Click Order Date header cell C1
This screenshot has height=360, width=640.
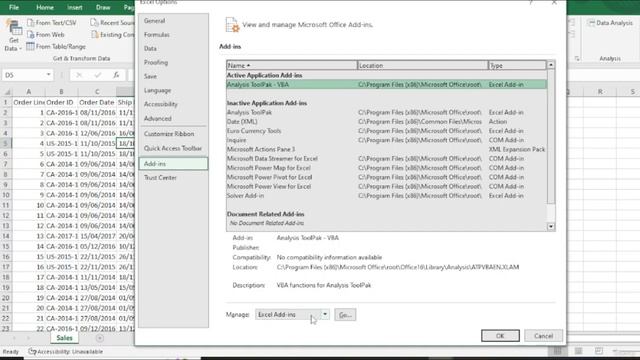[x=97, y=102]
